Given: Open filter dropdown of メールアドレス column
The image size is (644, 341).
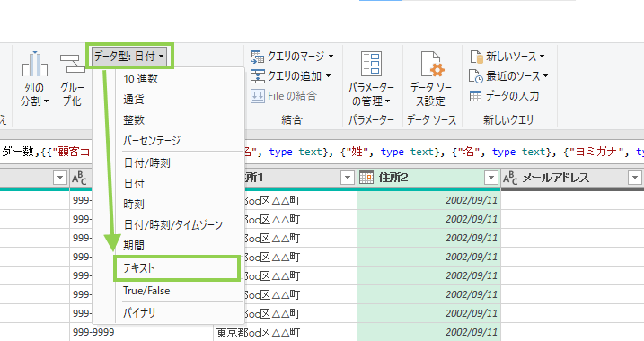Looking at the screenshot, I should pos(634,178).
